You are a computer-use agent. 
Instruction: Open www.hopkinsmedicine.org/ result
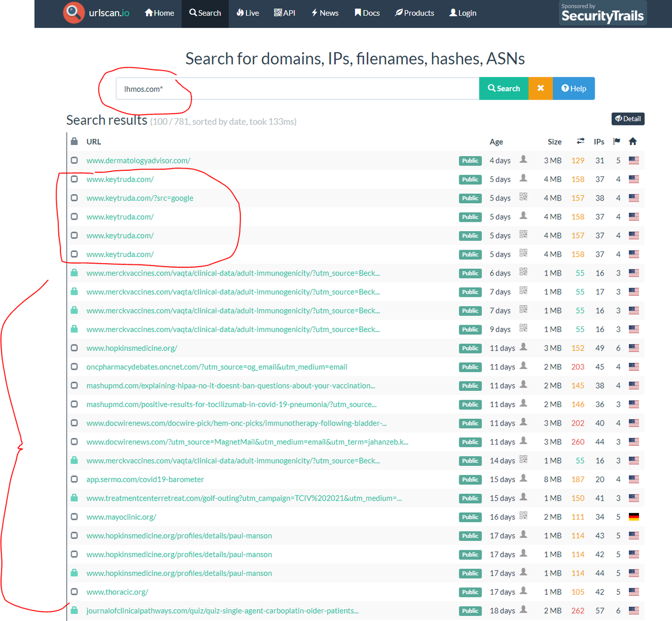pyautogui.click(x=132, y=348)
